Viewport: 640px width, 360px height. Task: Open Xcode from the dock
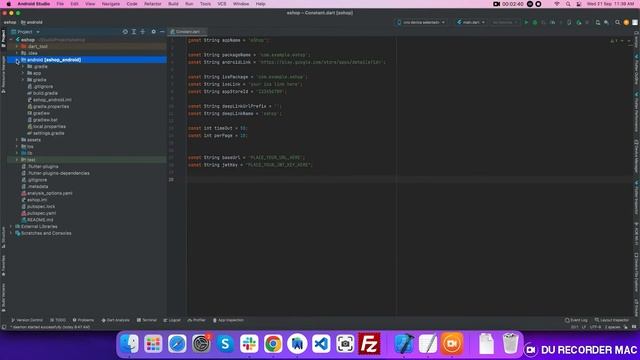click(x=404, y=344)
